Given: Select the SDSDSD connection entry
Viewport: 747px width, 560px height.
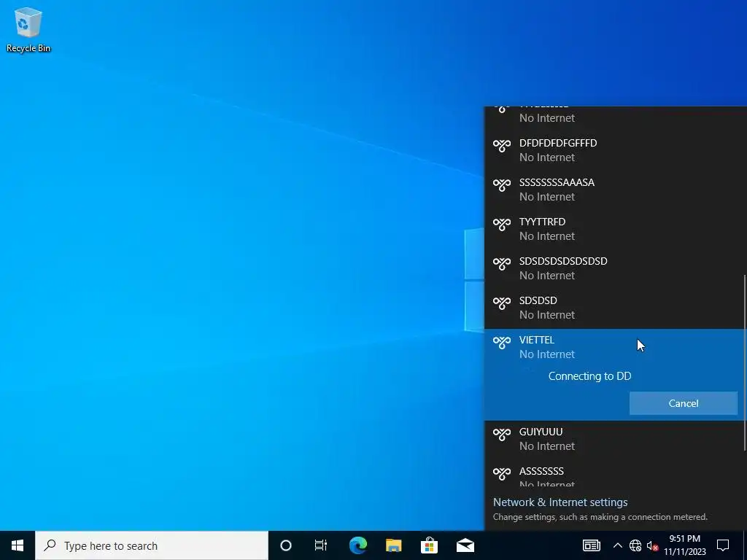Looking at the screenshot, I should click(x=615, y=308).
